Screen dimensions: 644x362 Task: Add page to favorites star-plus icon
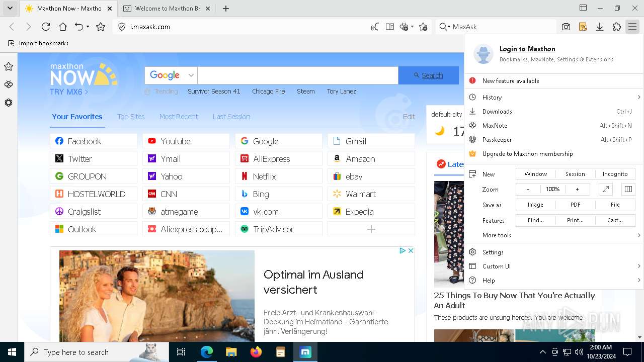tap(423, 27)
